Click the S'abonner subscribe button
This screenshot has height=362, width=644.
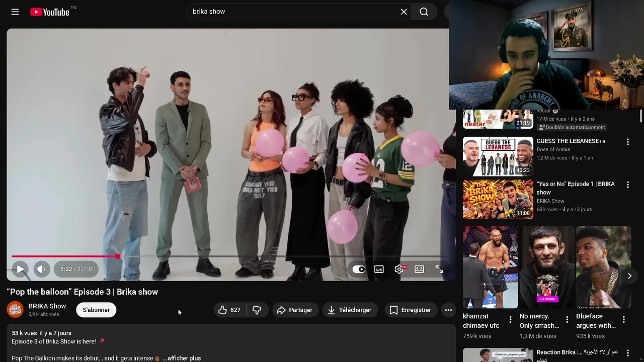click(x=96, y=310)
